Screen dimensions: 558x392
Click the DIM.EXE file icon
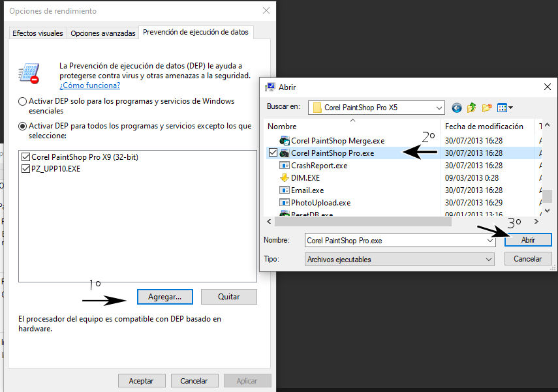[x=285, y=178]
